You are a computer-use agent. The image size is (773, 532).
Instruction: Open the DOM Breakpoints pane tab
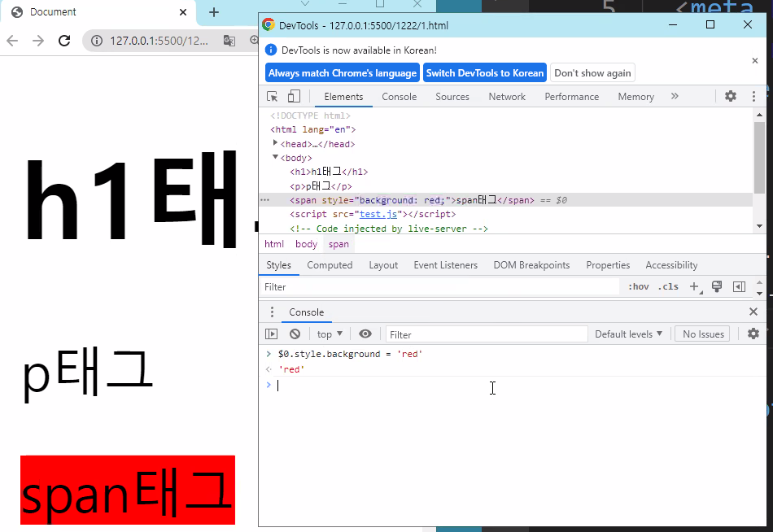click(531, 265)
